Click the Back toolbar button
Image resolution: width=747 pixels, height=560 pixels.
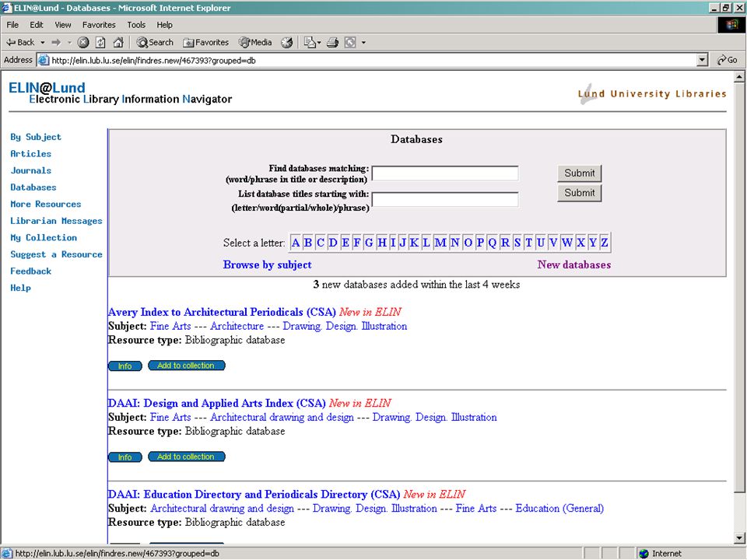tap(20, 42)
